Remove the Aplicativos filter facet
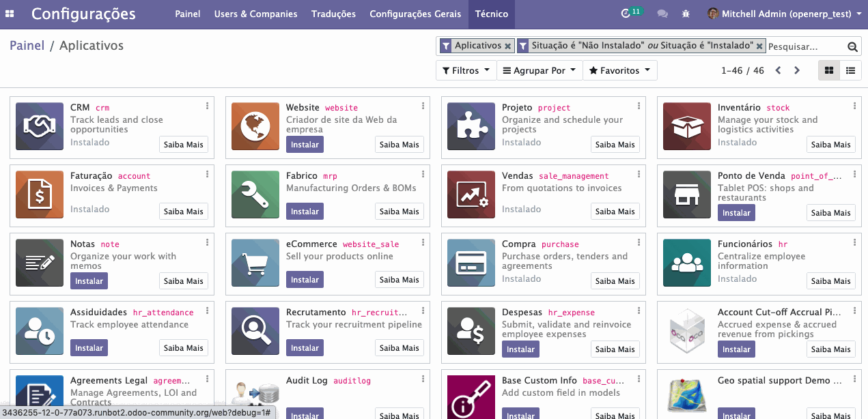 (507, 46)
